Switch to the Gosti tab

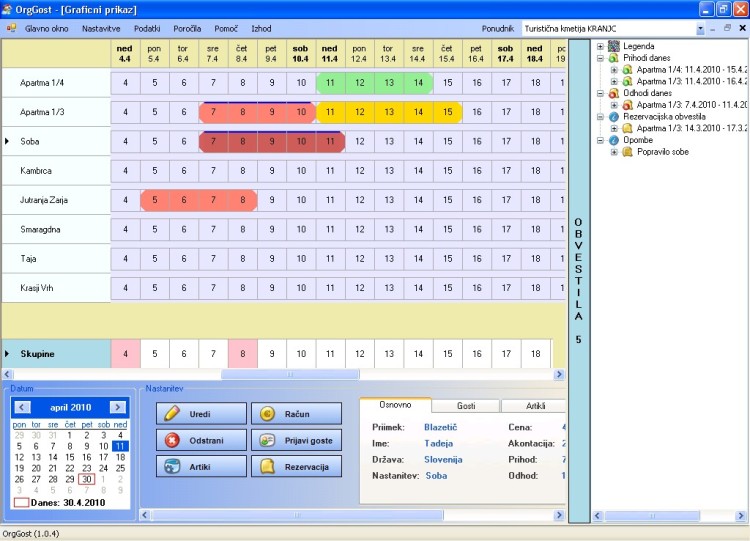466,406
